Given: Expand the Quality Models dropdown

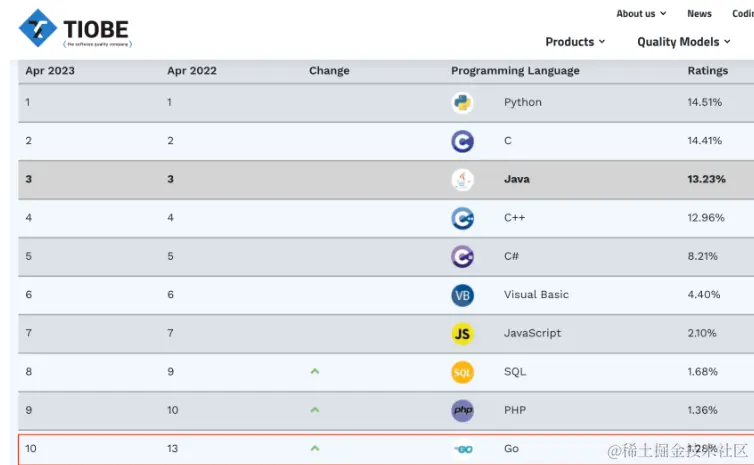Looking at the screenshot, I should click(683, 42).
